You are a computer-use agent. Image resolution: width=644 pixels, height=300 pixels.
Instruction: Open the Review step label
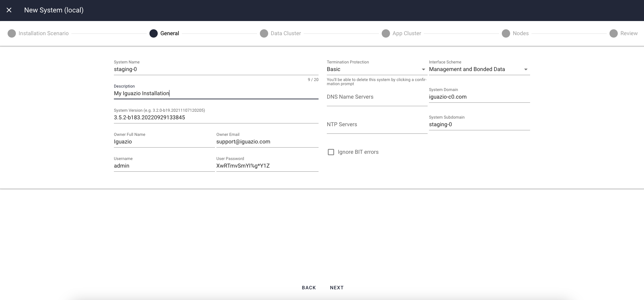click(x=629, y=33)
